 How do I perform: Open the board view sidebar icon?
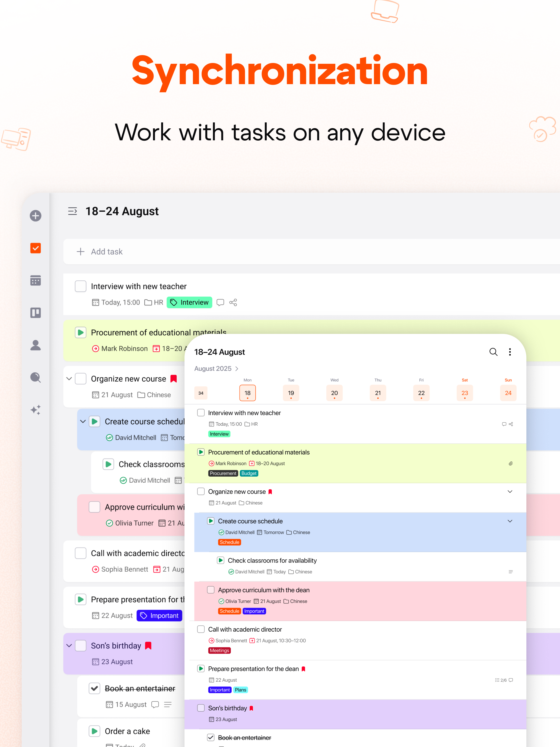point(36,313)
